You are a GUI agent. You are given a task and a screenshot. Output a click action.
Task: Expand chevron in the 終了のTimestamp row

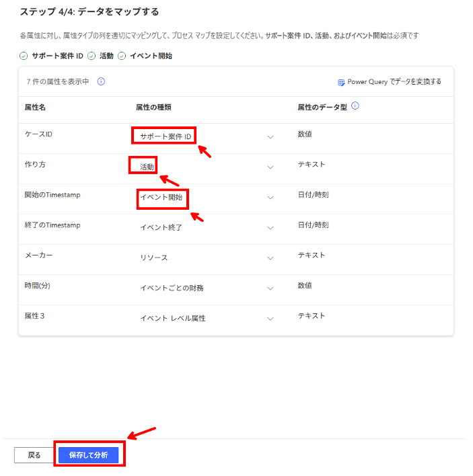(270, 228)
